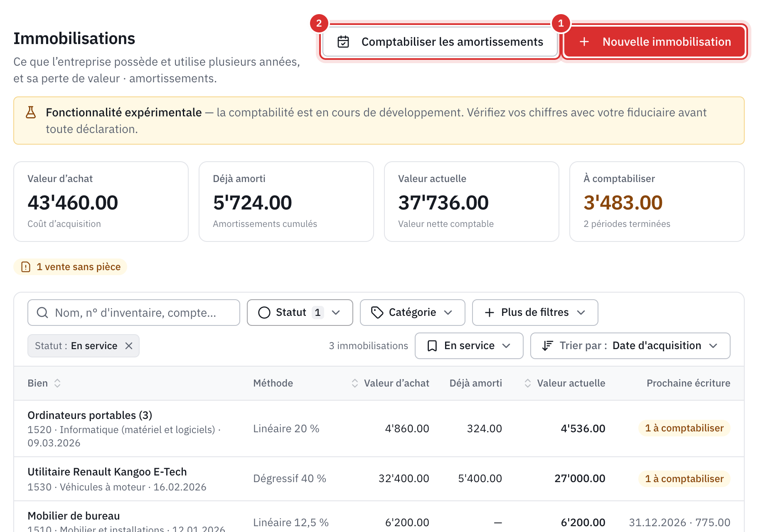Click 1 à comptabiliser badge for Ordinateurs portables
758x532 pixels.
point(684,428)
